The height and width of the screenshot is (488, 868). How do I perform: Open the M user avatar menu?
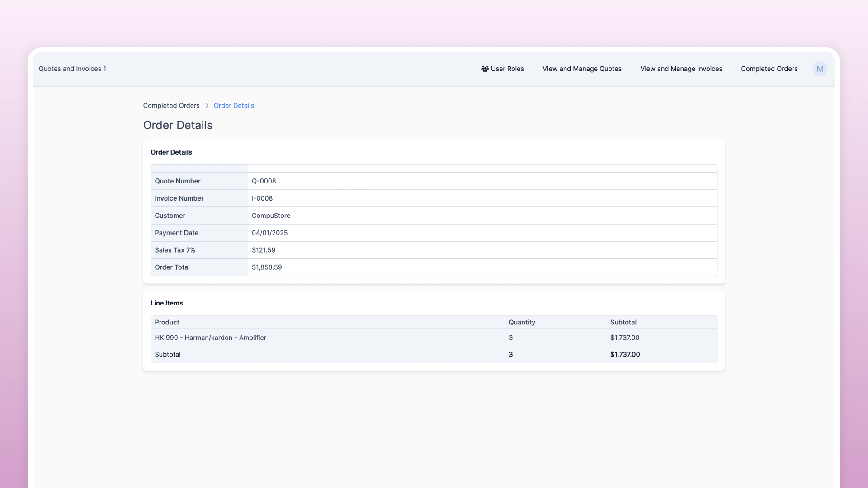pyautogui.click(x=820, y=69)
